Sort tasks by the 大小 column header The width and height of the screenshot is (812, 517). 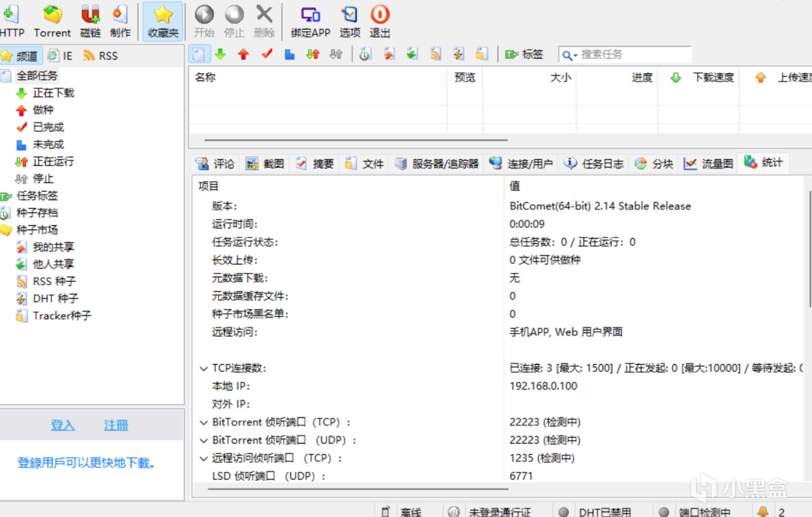530,77
